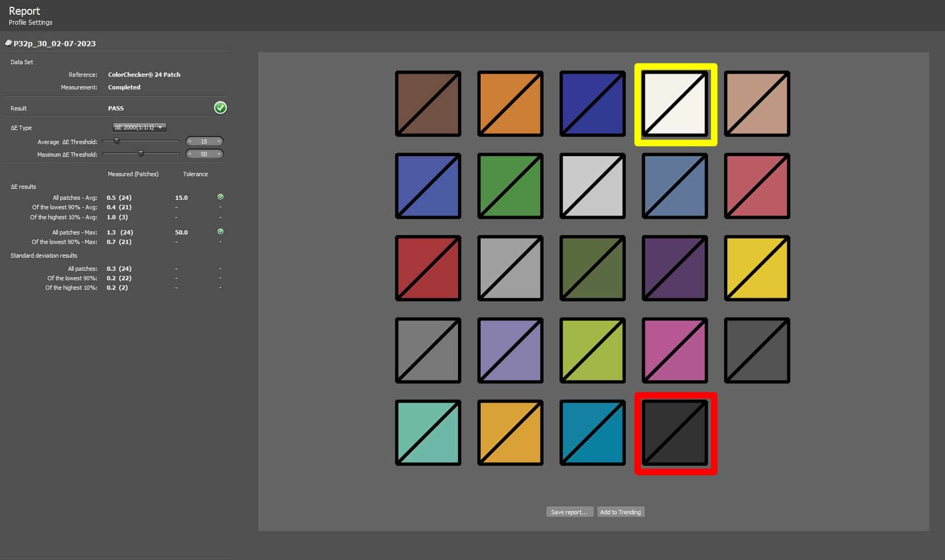Select the black patch with red outline
945x560 pixels.
click(x=675, y=433)
